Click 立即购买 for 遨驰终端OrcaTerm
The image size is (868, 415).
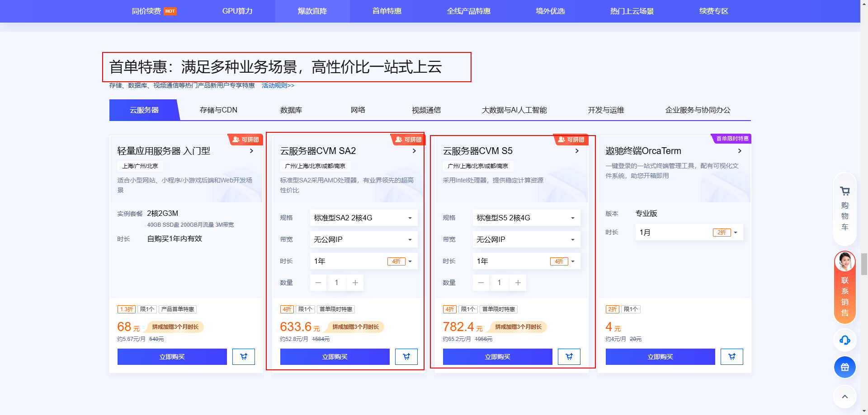click(660, 357)
